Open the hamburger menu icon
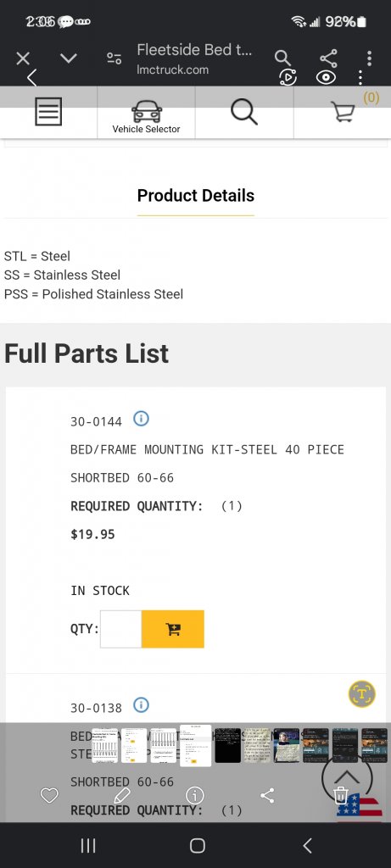 pyautogui.click(x=48, y=112)
